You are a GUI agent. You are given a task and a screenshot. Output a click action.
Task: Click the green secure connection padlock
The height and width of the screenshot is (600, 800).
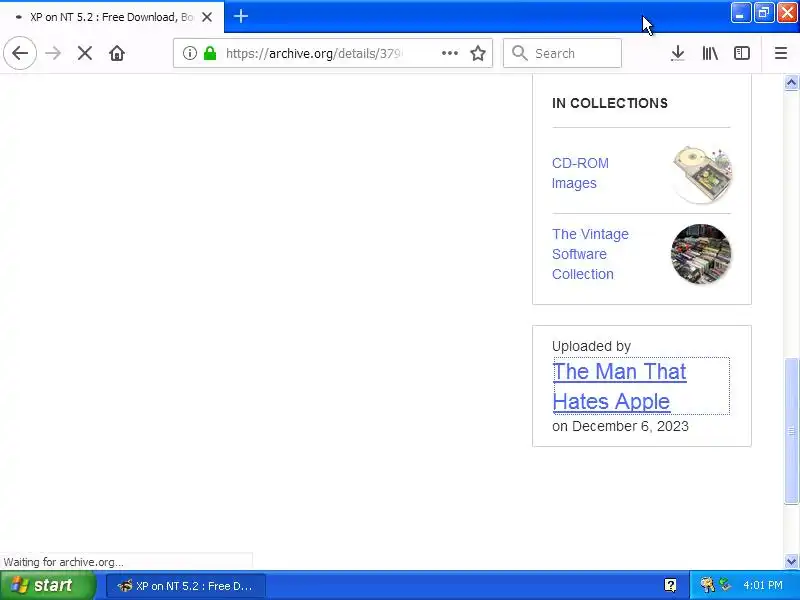click(x=210, y=53)
